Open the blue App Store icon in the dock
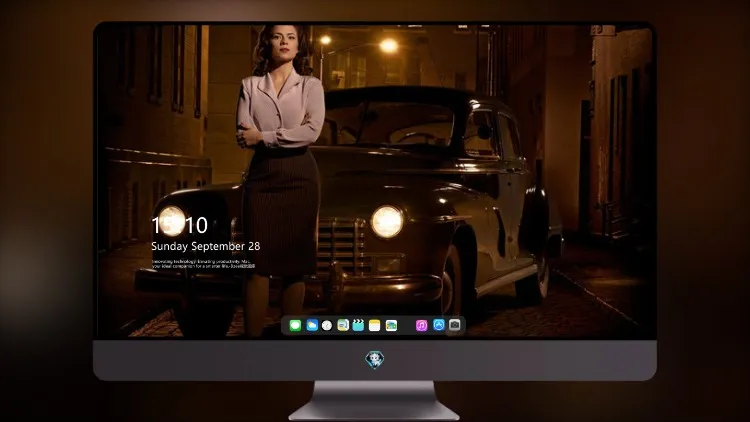 point(439,325)
